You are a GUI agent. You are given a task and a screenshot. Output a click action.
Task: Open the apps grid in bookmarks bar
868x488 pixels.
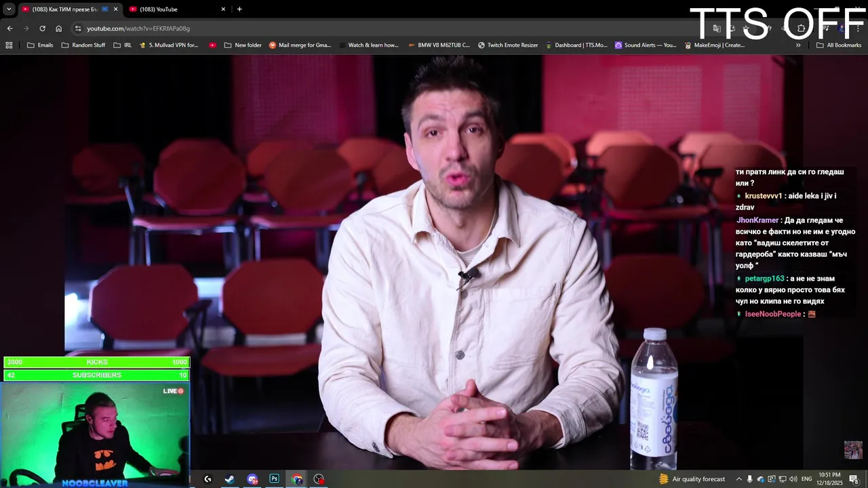click(x=9, y=45)
